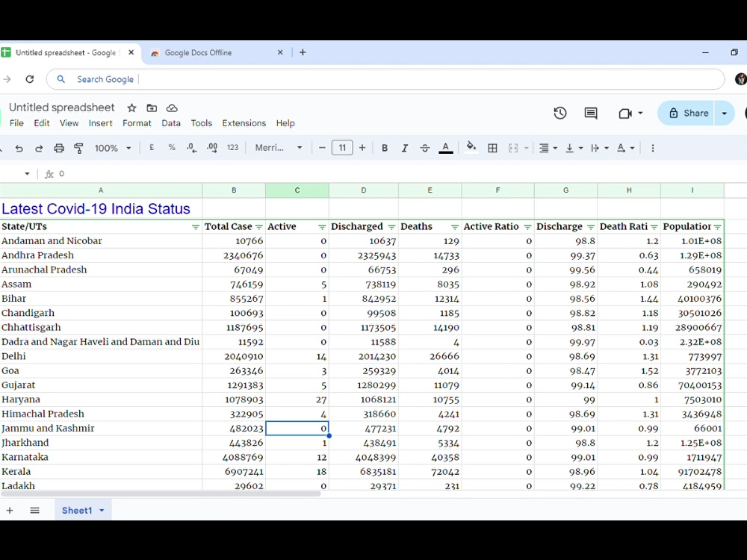
Task: Toggle bold formatting
Action: point(385,148)
